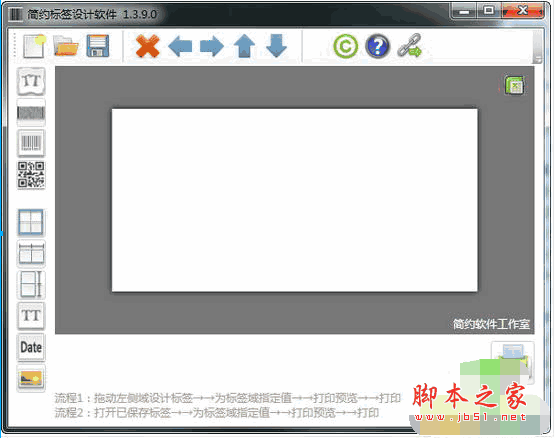555x438 pixels.
Task: Click the 流程1 workflow instruction text
Action: point(227,398)
